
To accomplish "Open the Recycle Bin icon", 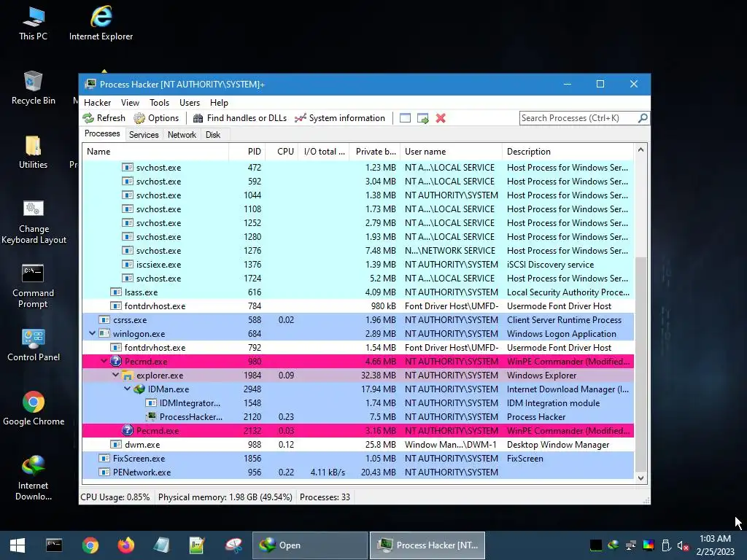I will [34, 88].
